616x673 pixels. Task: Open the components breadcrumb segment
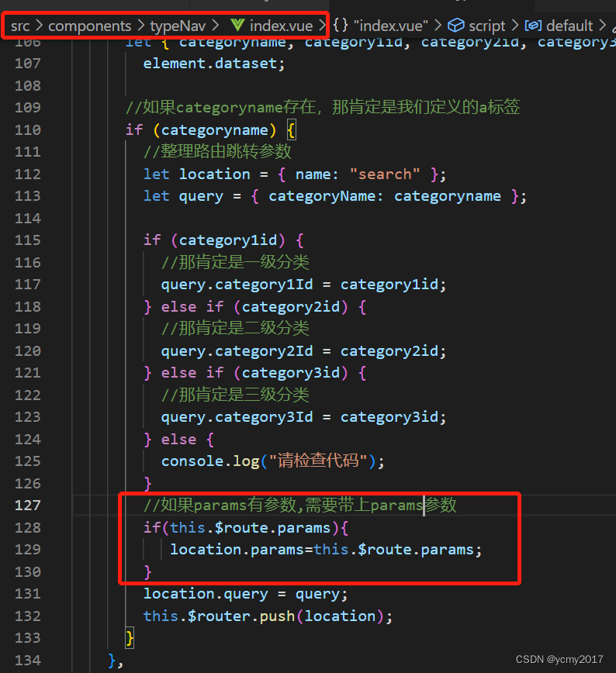tap(89, 26)
